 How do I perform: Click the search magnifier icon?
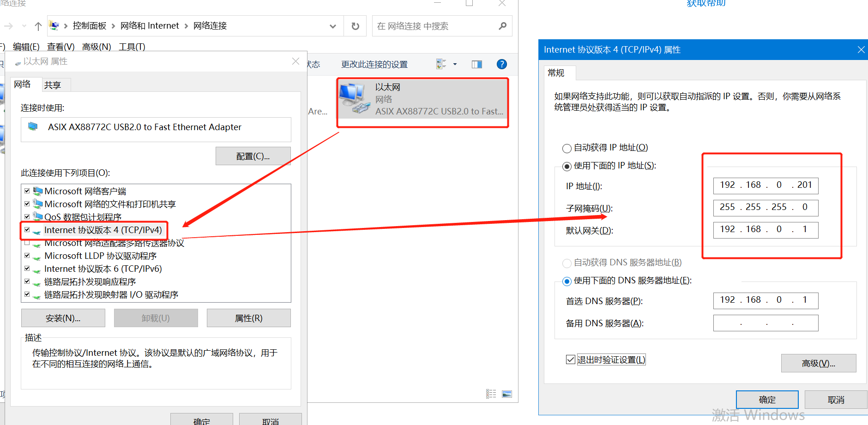tap(502, 26)
